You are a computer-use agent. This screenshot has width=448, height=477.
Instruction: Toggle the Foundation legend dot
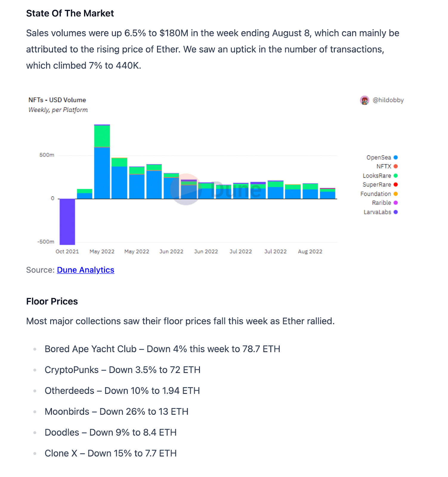pyautogui.click(x=396, y=194)
